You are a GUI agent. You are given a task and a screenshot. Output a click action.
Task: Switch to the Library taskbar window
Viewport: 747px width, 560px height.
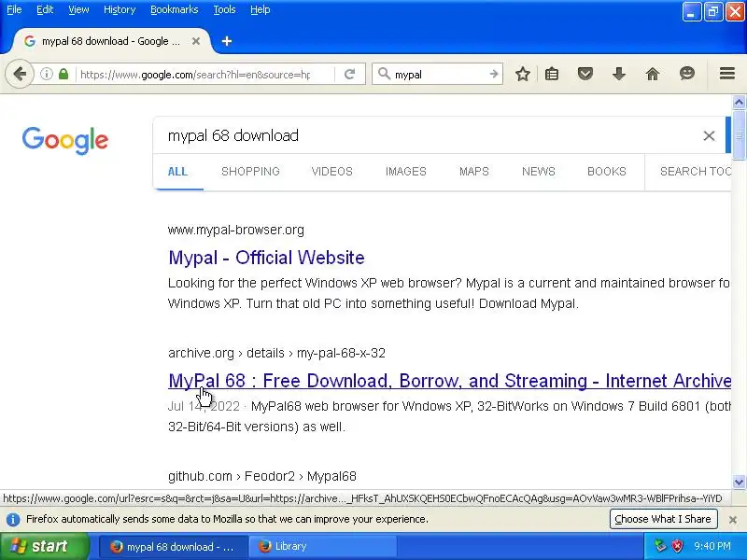tap(323, 546)
